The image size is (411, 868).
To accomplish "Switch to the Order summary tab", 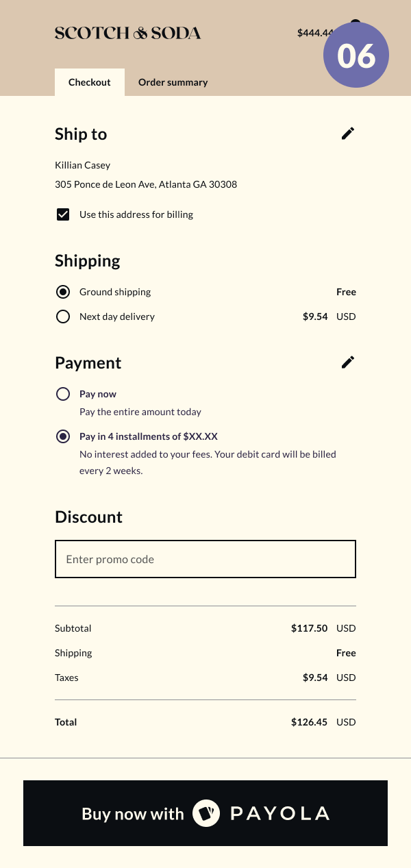I will (x=173, y=82).
